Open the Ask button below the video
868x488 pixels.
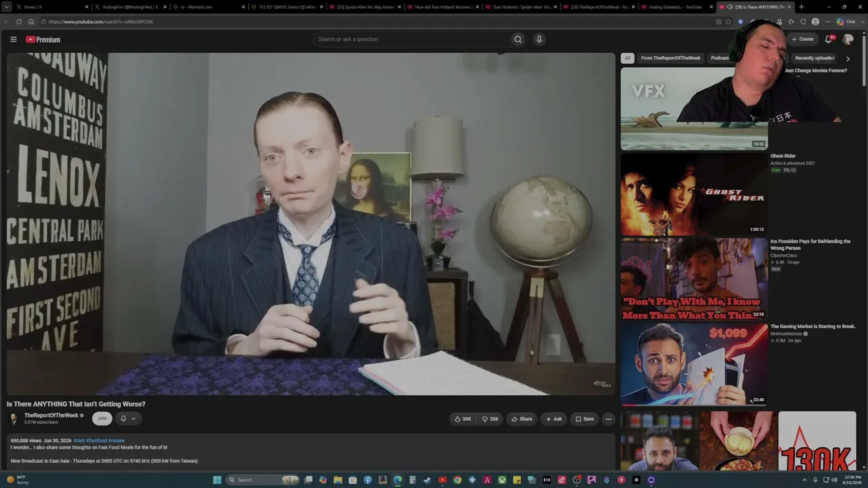pos(553,419)
